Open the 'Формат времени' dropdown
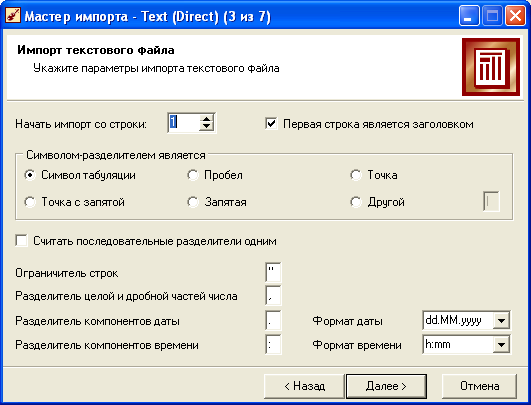Screen dimensions: 531x405 501,345
